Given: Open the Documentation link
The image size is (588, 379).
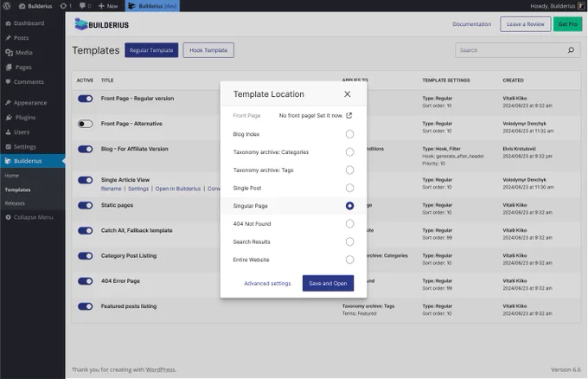Looking at the screenshot, I should click(471, 24).
